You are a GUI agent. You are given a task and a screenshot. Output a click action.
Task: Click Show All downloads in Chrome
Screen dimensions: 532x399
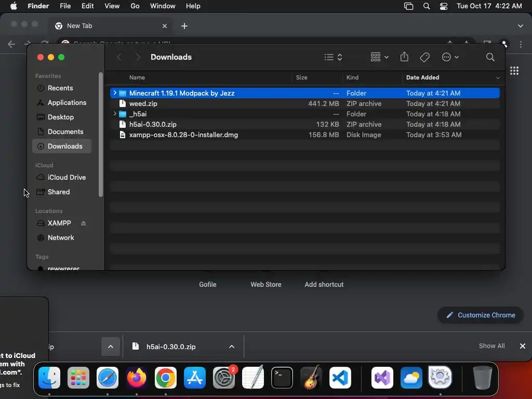(491, 345)
